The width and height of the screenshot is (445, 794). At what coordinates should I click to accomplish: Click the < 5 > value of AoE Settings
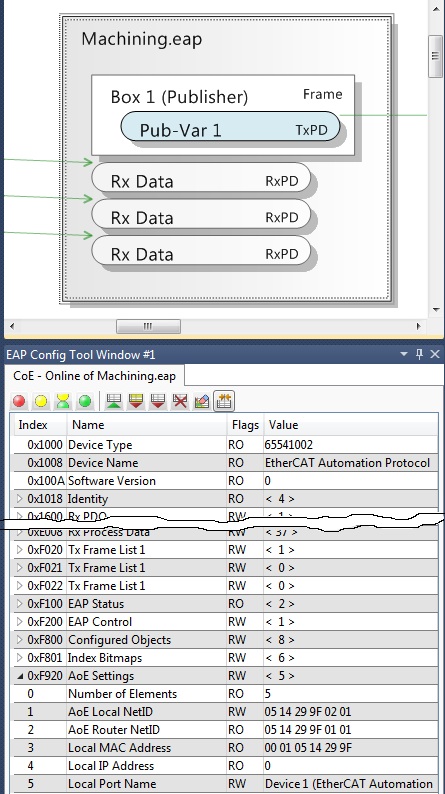pos(280,676)
